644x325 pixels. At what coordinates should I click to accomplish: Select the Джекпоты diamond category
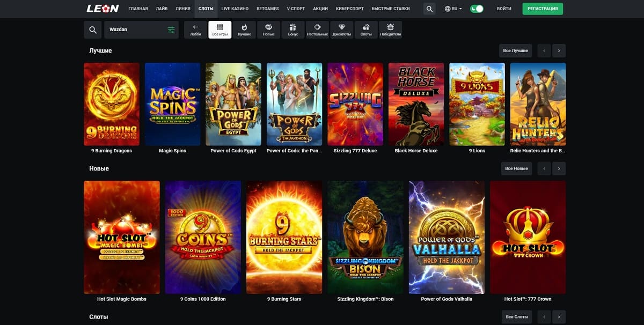click(x=341, y=29)
